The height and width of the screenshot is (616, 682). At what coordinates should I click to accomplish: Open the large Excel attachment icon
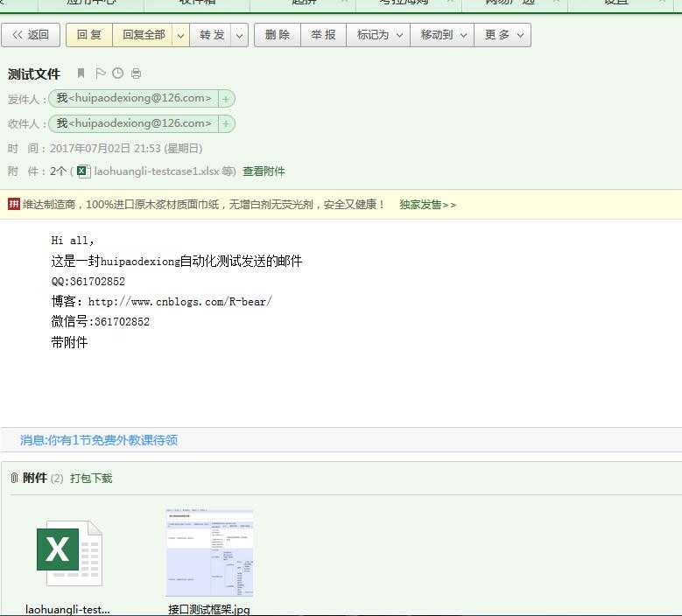tap(69, 553)
